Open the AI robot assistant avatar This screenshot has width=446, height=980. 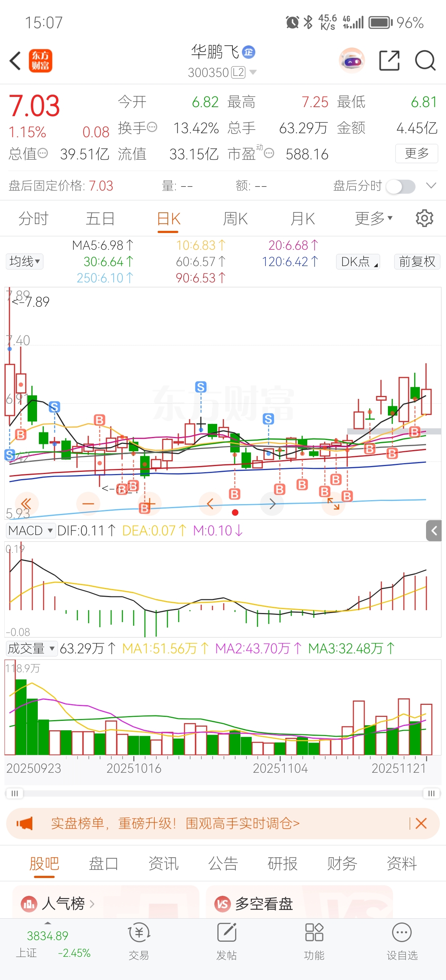(x=352, y=61)
